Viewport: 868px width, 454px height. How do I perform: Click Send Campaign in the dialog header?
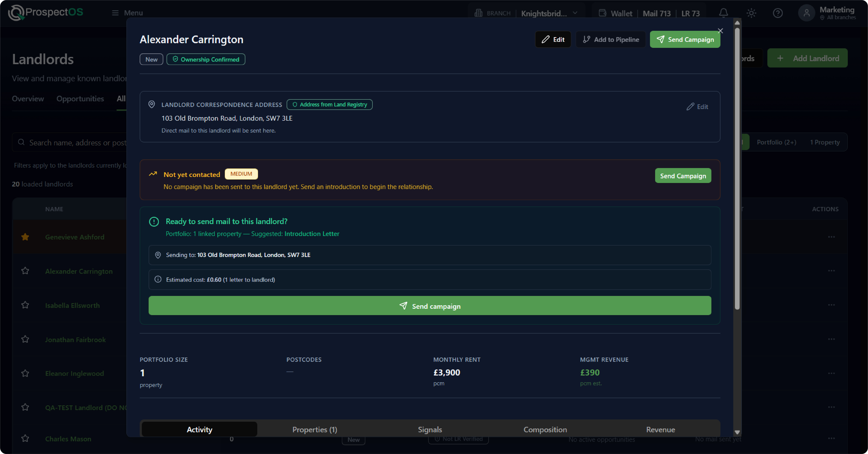tap(685, 39)
